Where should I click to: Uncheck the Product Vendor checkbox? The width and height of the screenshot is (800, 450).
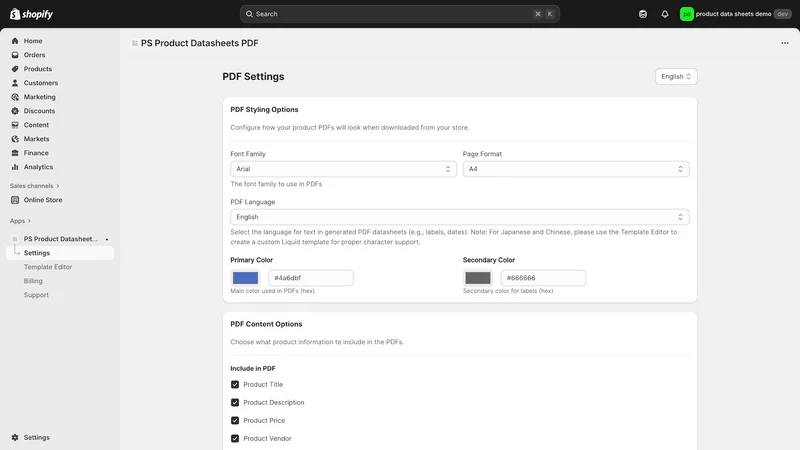(235, 438)
